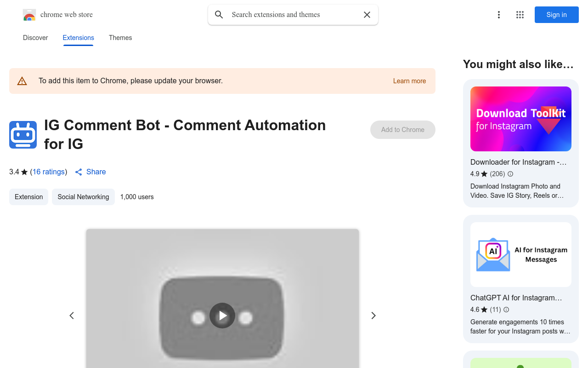Click the 'You might also like…' heading
Viewport: 588px width, 368px height.
coord(518,64)
